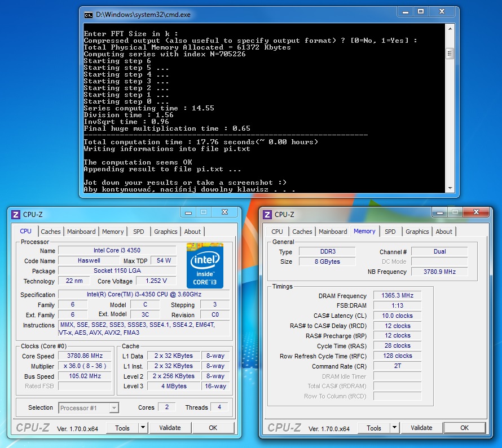Open Mainboard tab in right CPU-Z window
This screenshot has width=502, height=448.
(x=333, y=232)
